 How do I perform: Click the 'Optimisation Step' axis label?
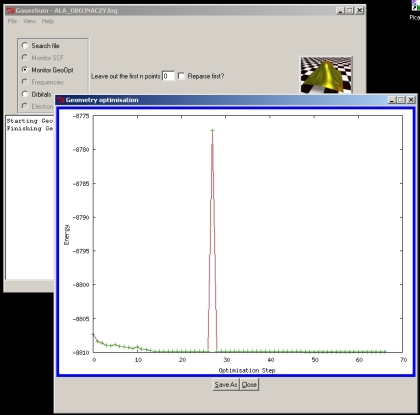click(x=247, y=370)
